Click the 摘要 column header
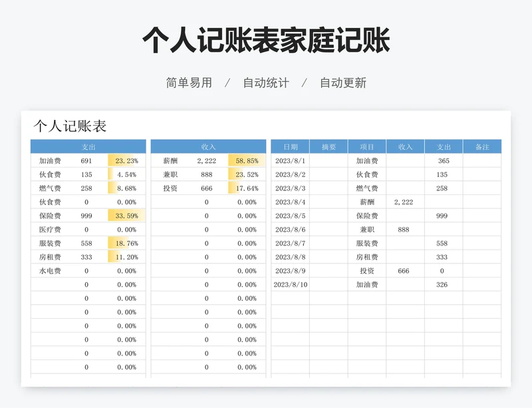 (x=329, y=146)
